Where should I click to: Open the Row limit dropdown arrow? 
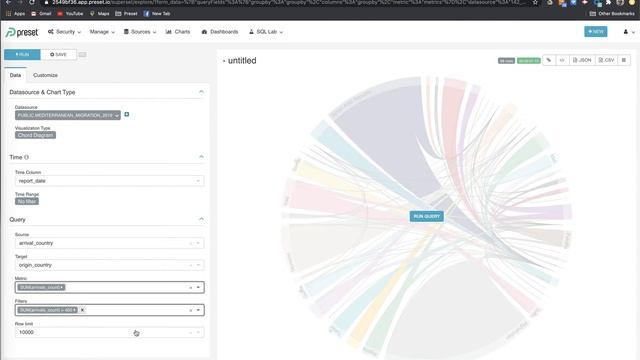(198, 332)
